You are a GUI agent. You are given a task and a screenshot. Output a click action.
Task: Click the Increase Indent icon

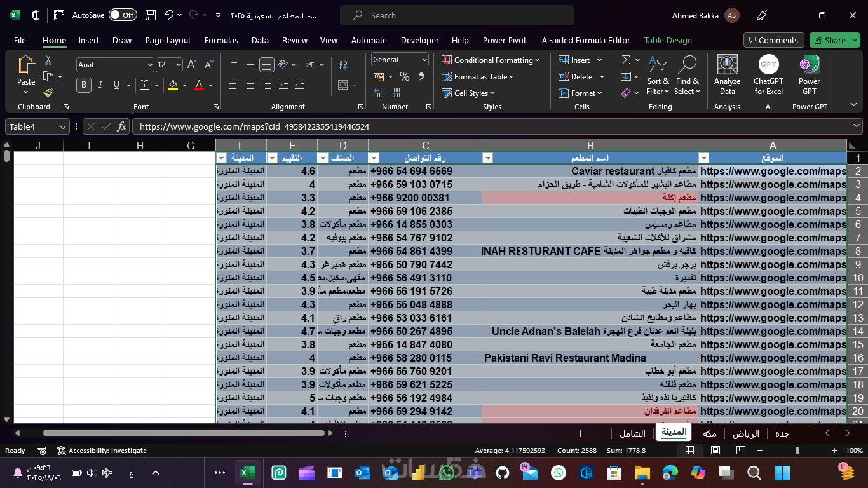point(300,85)
